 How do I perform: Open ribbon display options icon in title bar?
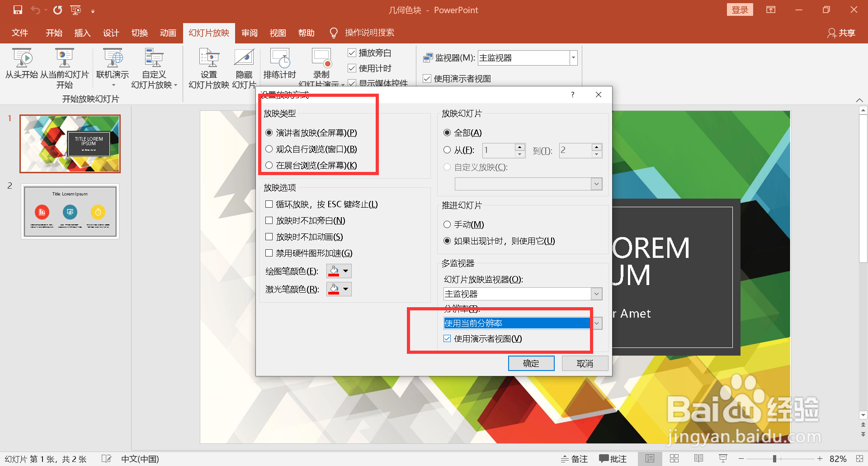pyautogui.click(x=771, y=10)
